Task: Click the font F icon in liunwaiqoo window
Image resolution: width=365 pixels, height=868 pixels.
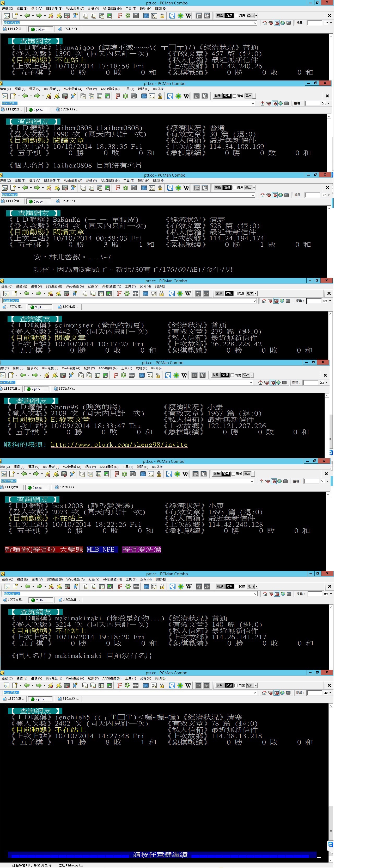Action: pos(119,16)
